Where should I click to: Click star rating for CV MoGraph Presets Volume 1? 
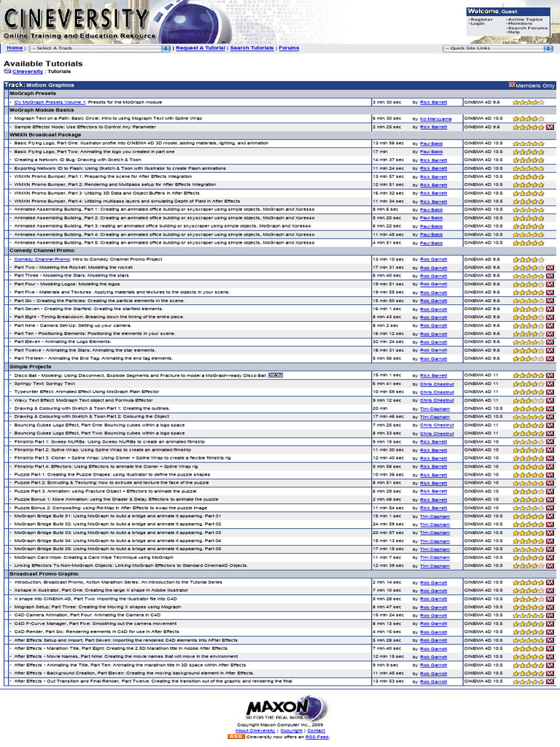click(528, 103)
